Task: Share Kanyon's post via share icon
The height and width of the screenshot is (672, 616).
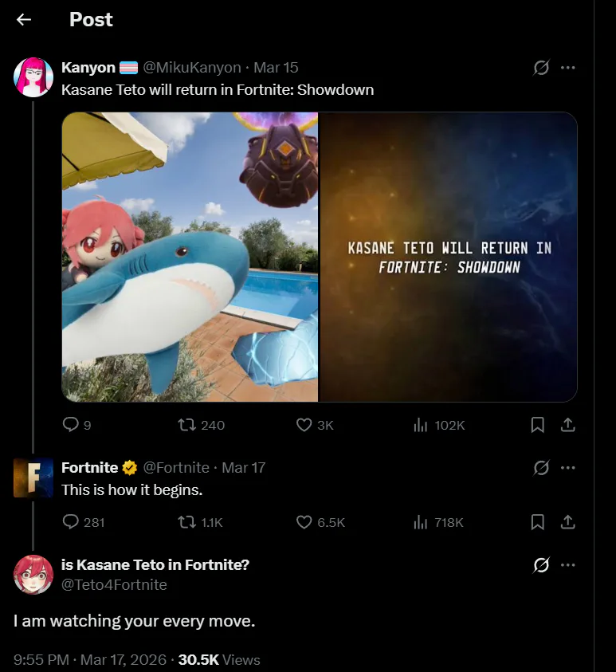Action: (567, 425)
